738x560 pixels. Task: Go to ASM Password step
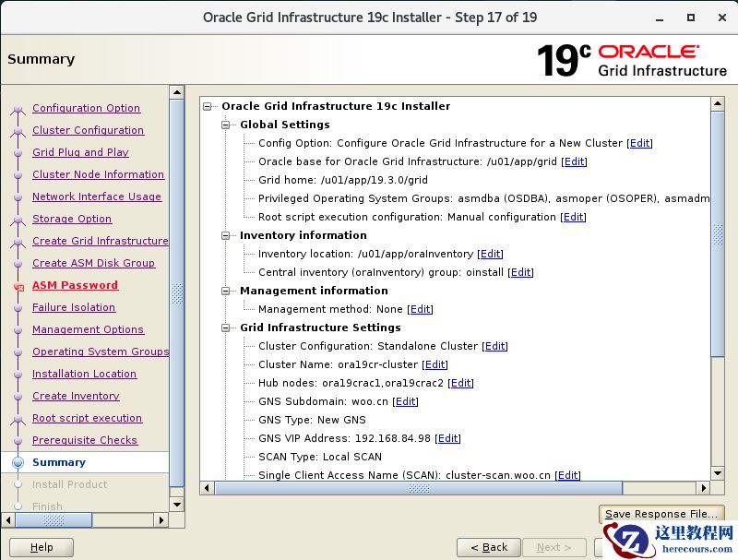click(x=76, y=285)
